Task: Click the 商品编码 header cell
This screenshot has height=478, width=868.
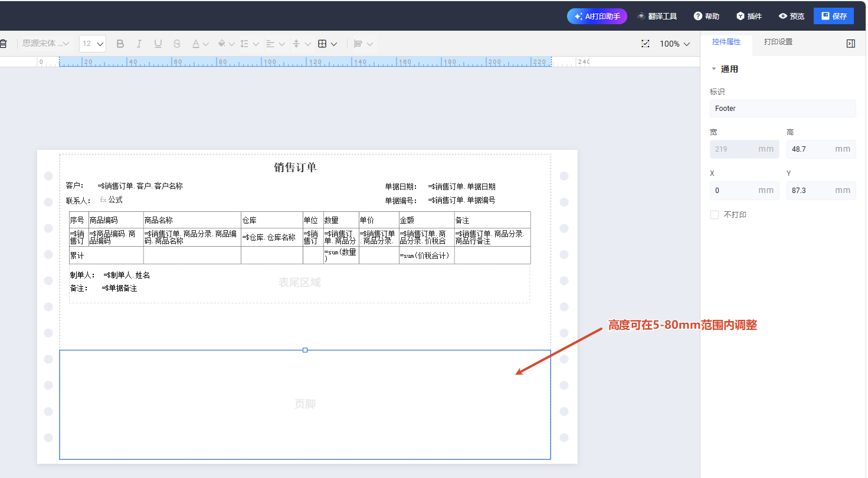Action: [x=116, y=220]
